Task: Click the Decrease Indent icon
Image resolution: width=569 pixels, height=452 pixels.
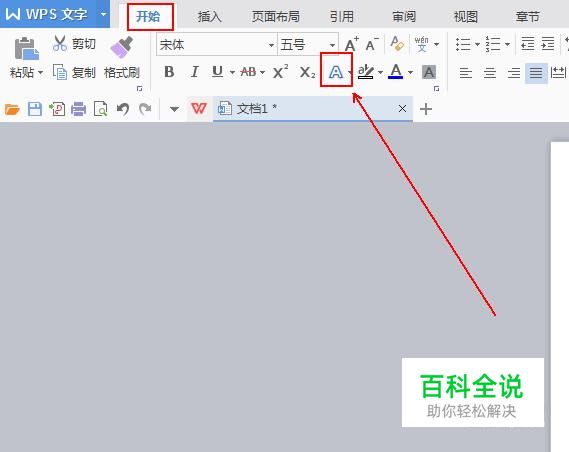Action: [528, 44]
